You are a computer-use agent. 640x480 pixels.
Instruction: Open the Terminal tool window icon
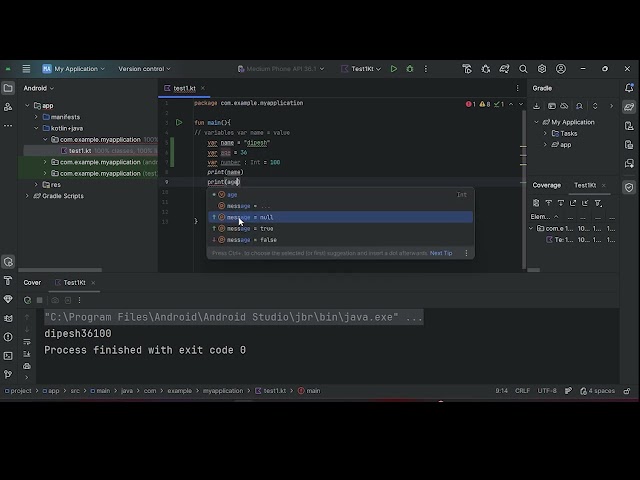[8, 356]
